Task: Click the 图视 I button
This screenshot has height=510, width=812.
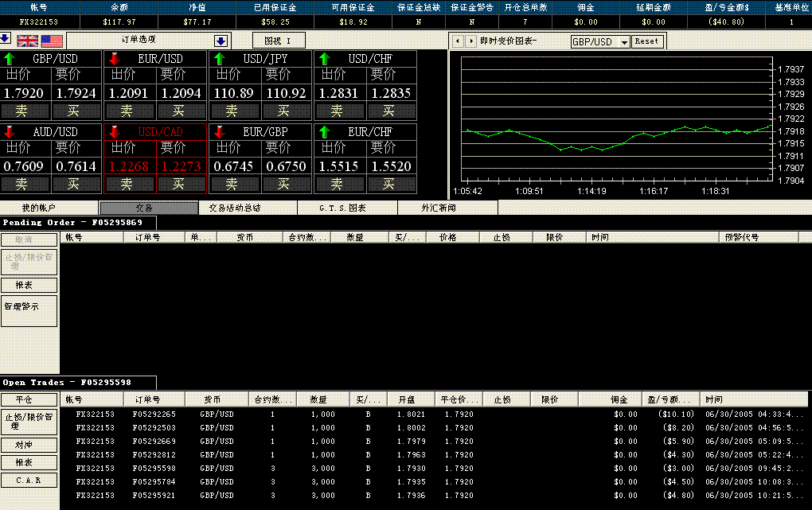Action: [x=279, y=41]
